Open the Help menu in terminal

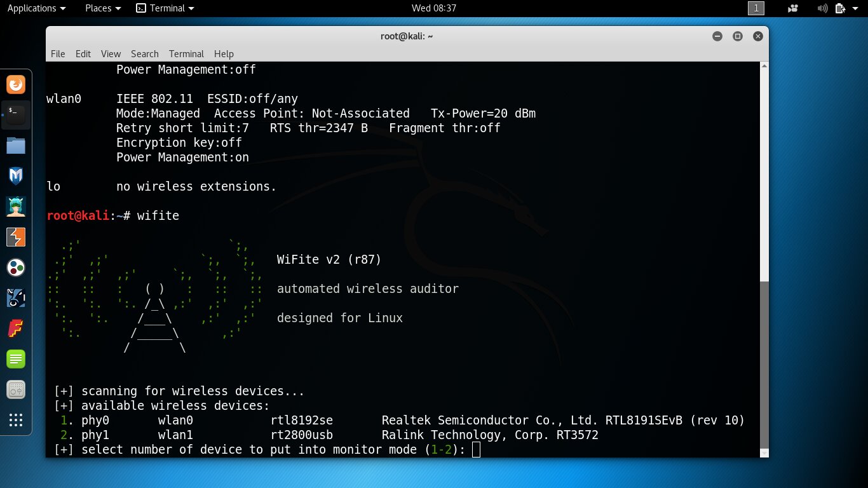point(224,54)
